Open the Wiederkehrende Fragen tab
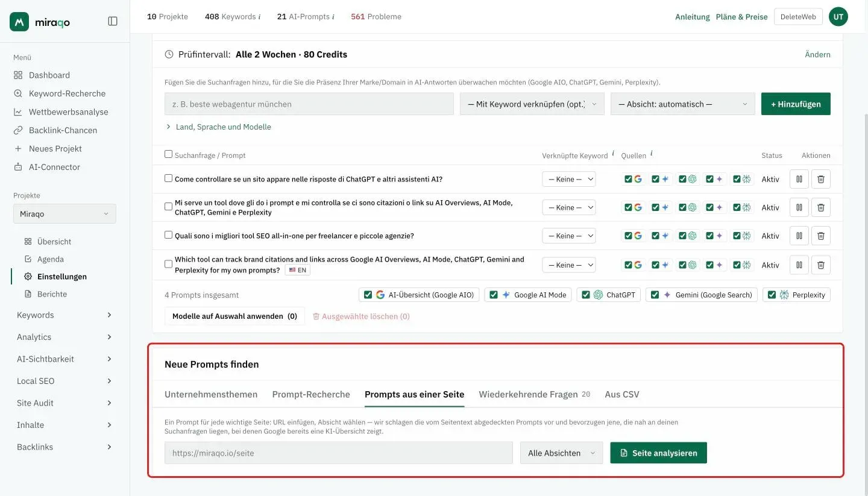This screenshot has height=496, width=868. tap(535, 395)
